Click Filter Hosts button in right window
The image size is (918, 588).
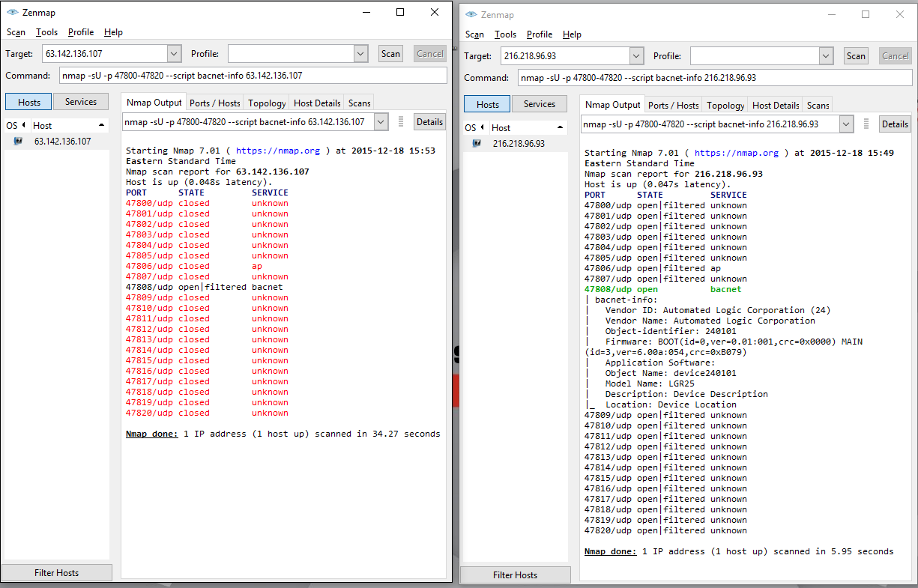pos(516,575)
